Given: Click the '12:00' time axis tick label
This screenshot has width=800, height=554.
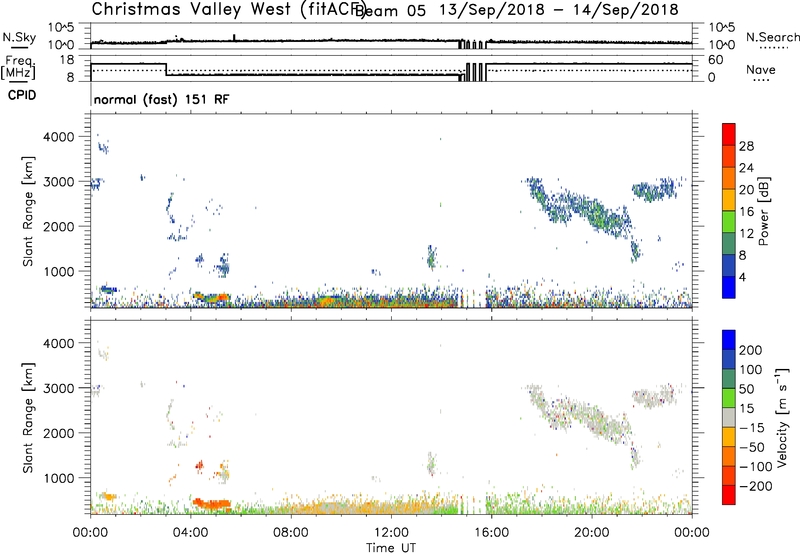Looking at the screenshot, I should click(x=391, y=533).
